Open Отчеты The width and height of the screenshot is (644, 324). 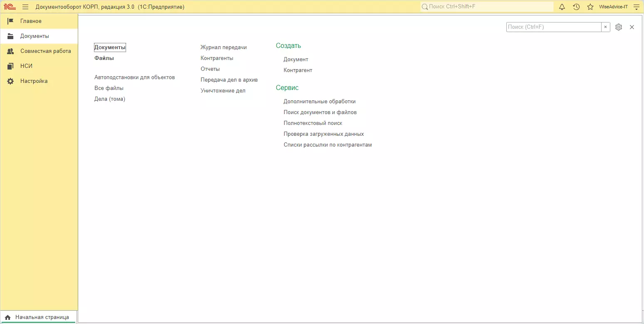point(210,69)
